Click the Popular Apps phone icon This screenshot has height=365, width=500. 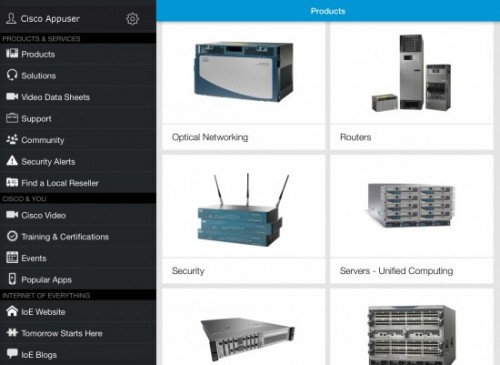click(12, 279)
